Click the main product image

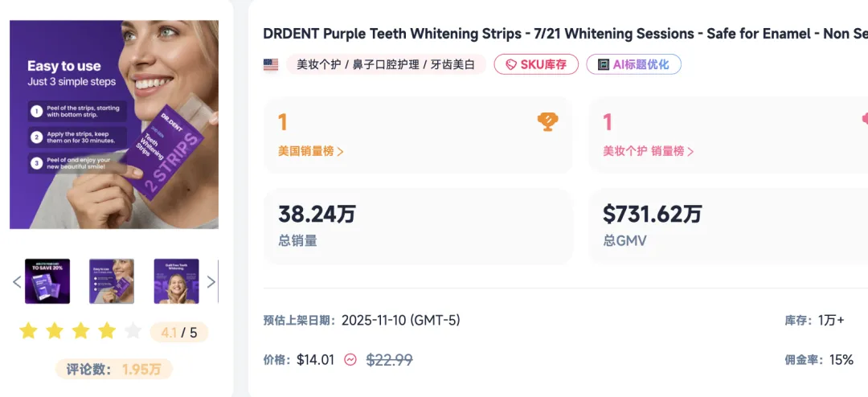coord(114,125)
